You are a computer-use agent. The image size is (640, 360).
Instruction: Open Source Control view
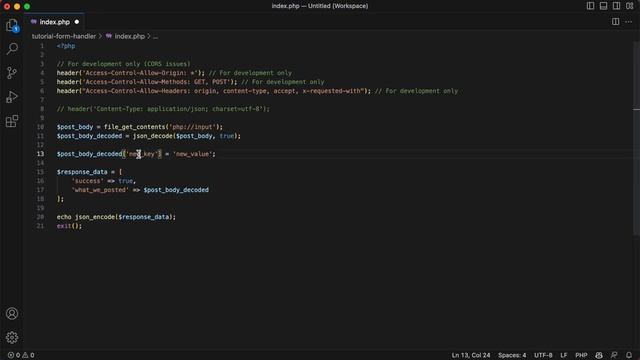click(x=12, y=73)
